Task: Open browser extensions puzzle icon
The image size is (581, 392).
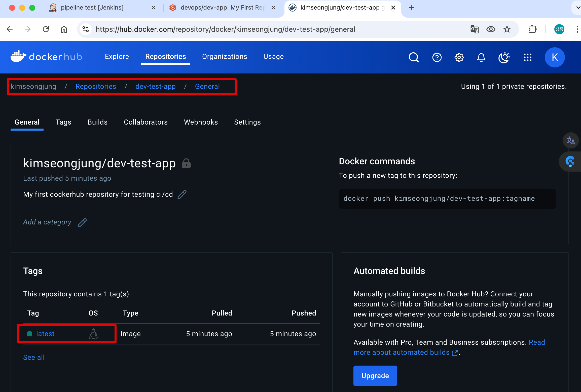Action: 532,29
